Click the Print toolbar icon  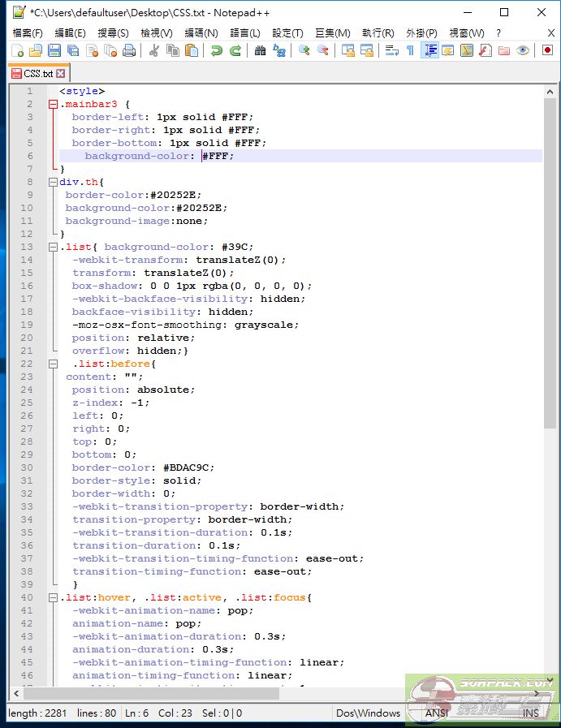(x=129, y=51)
